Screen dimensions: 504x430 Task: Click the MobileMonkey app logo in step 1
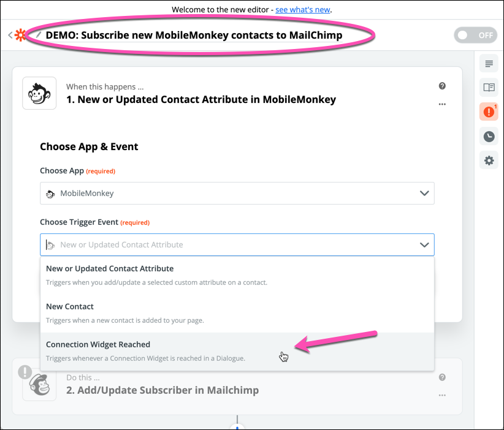(39, 93)
